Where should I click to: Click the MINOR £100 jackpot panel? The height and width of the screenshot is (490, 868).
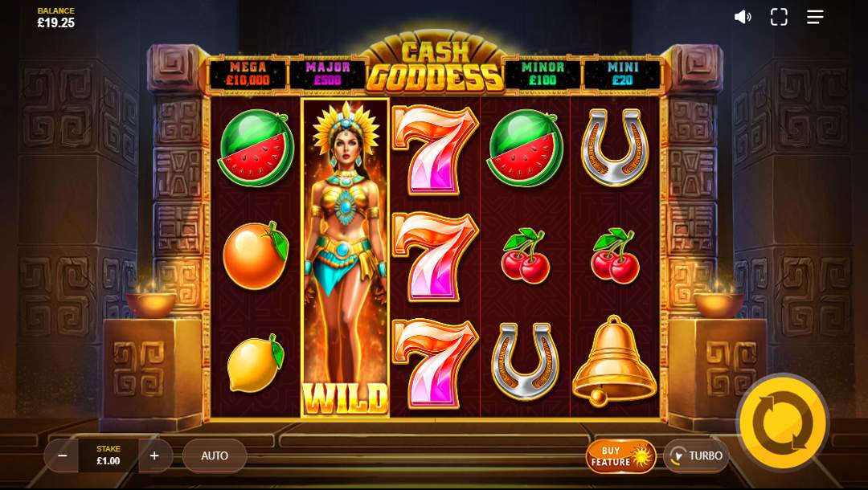tap(542, 74)
